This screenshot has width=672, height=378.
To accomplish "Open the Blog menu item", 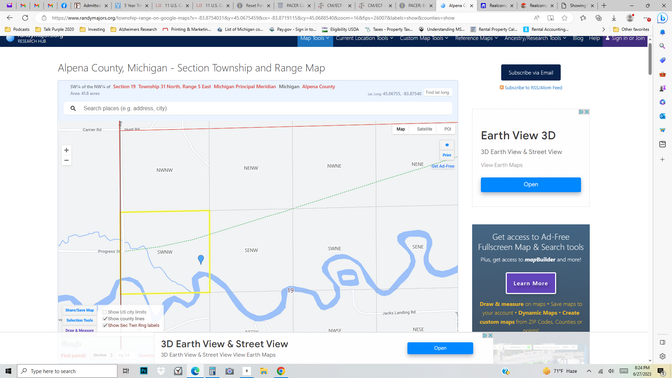I will pos(578,38).
